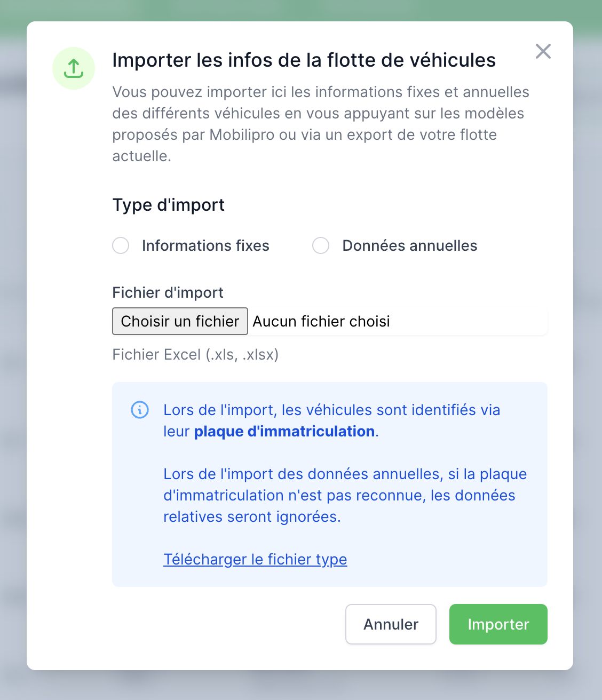Open file picker via Choisir un fichier
602x700 pixels.
tap(180, 321)
